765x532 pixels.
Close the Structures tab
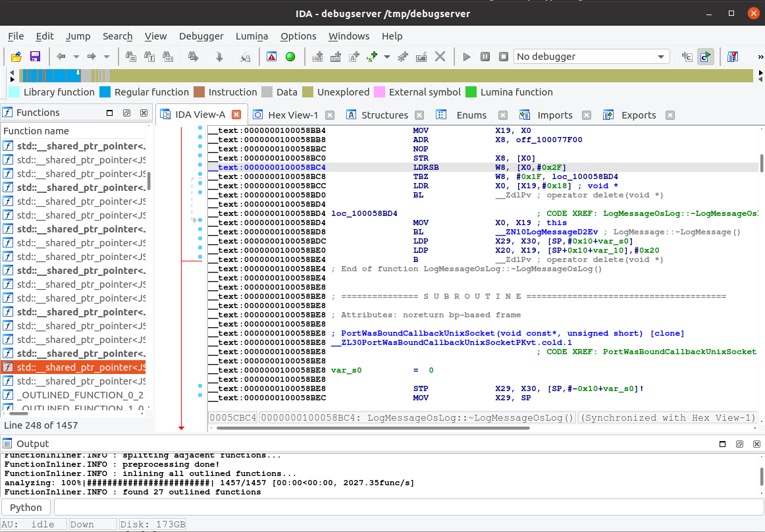(419, 115)
